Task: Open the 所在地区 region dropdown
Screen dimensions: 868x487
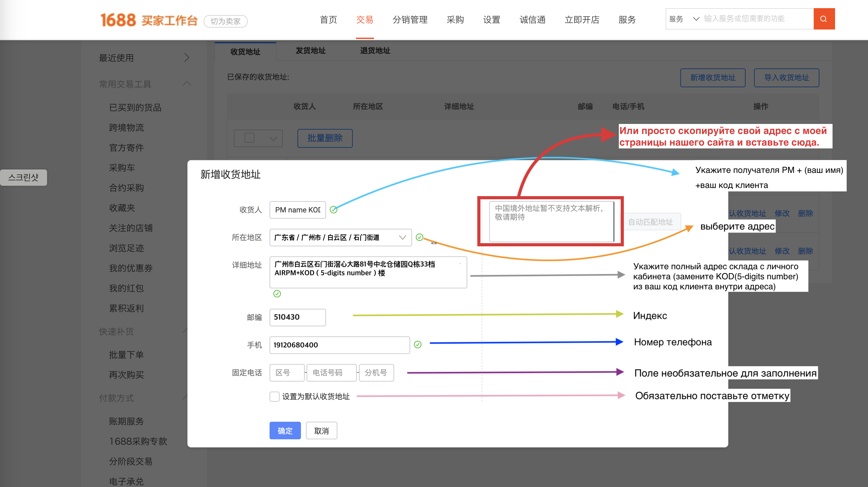Action: [x=340, y=237]
